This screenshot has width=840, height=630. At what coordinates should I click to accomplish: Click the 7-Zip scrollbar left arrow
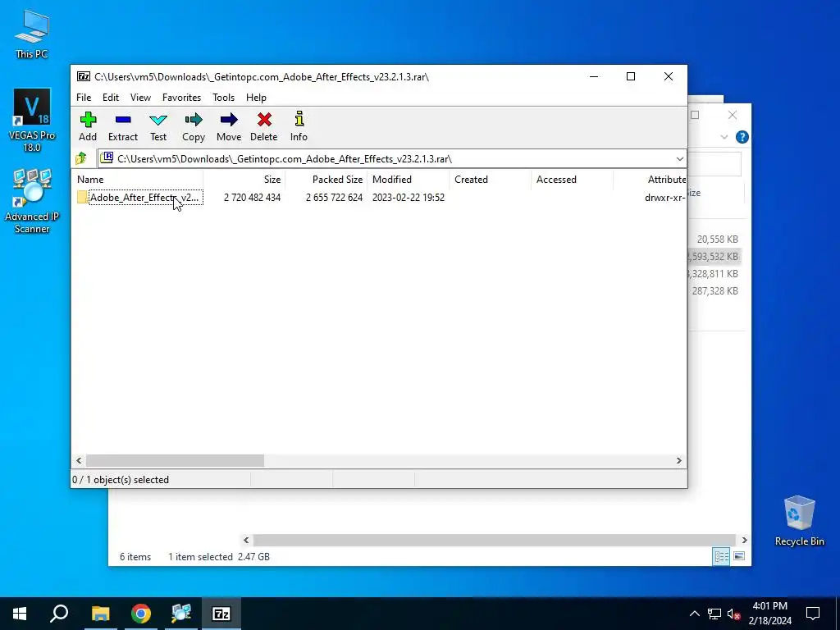click(79, 461)
